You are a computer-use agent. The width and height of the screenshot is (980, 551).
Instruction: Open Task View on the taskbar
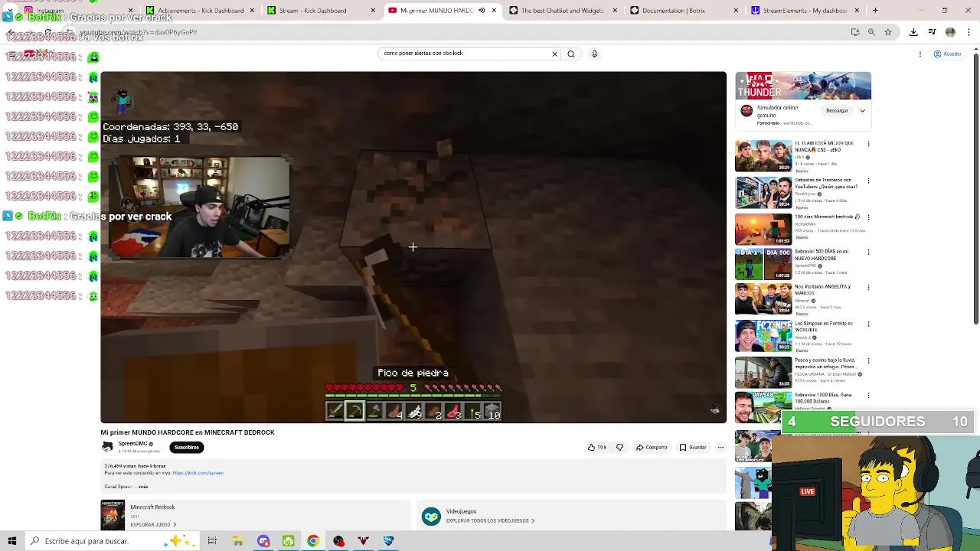tap(212, 541)
